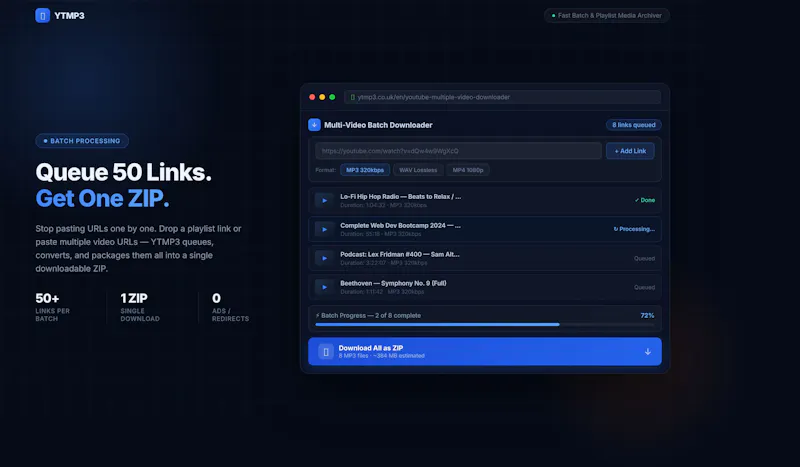This screenshot has width=800, height=467.
Task: Click the 50+ links per batch stat
Action: (x=53, y=307)
